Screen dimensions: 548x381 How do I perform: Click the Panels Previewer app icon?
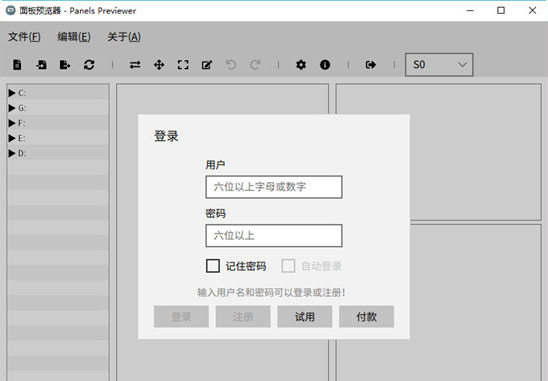coord(10,10)
